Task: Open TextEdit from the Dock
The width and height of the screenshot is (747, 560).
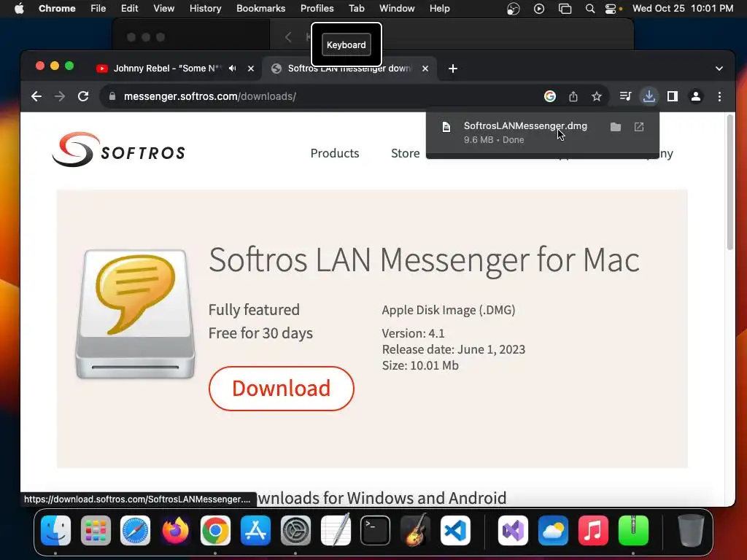Action: coord(336,529)
